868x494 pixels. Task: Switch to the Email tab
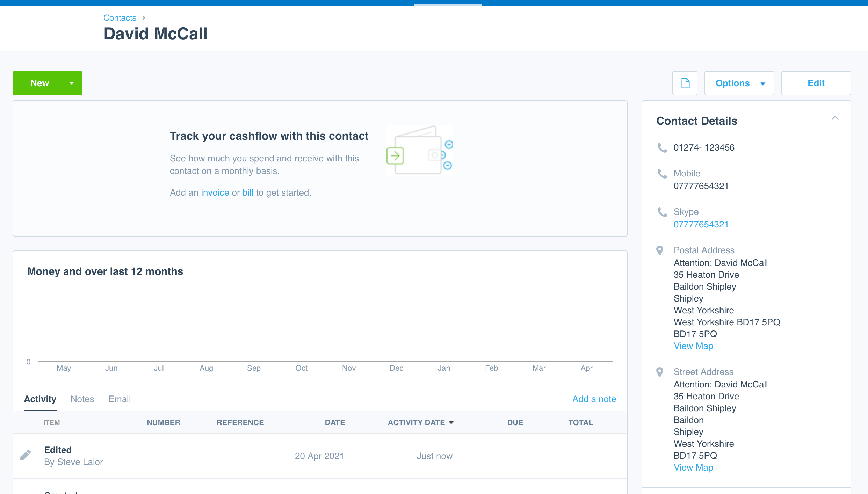(120, 399)
